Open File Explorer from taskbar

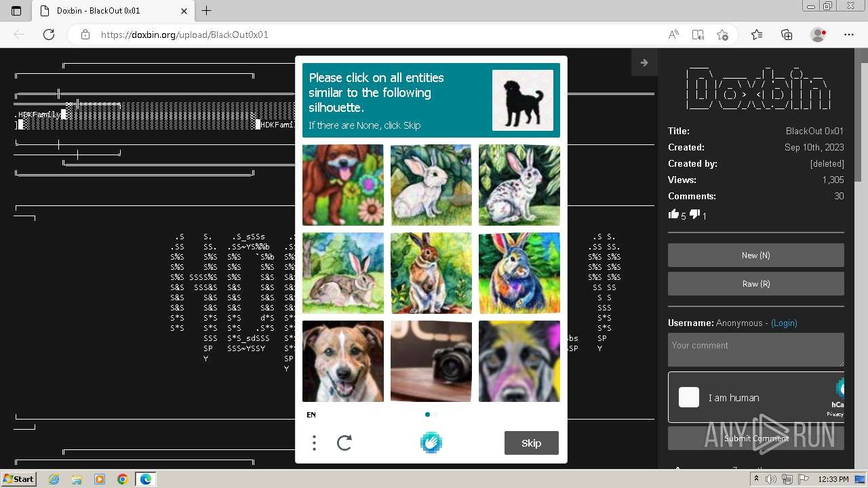[77, 479]
